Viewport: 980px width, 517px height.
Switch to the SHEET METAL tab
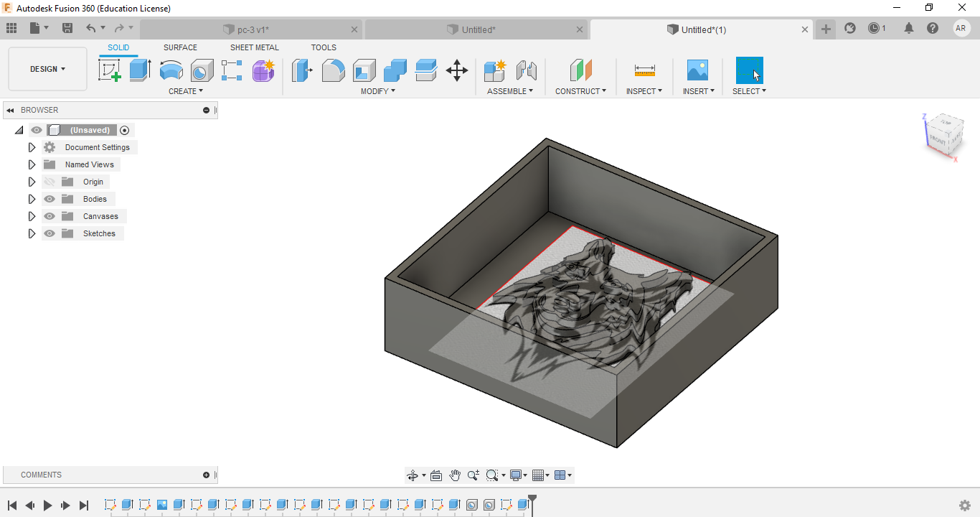255,47
